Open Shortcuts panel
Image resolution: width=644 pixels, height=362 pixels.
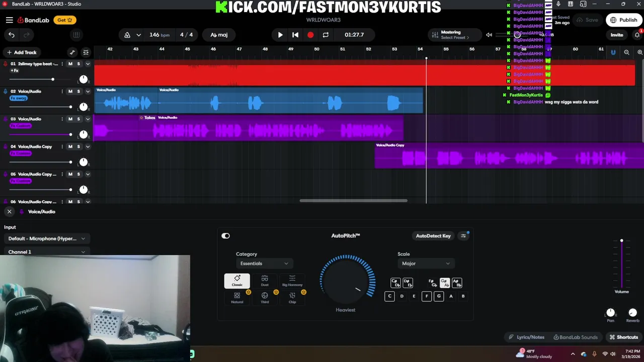point(624,337)
